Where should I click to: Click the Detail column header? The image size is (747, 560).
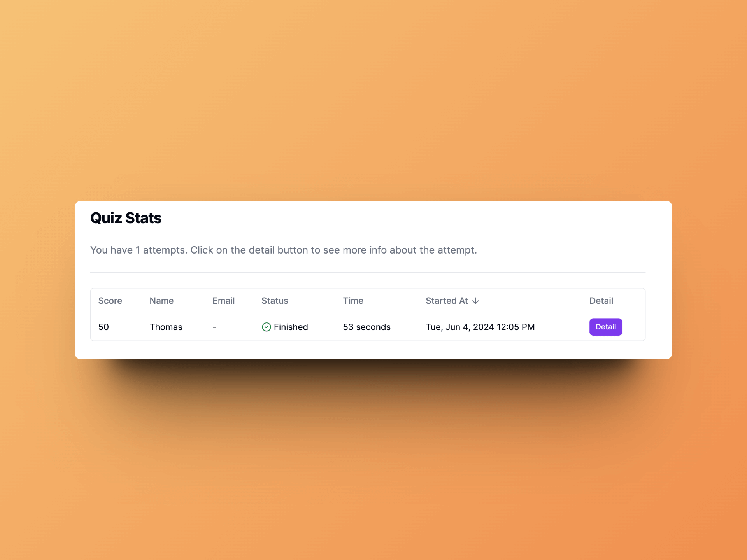(601, 301)
